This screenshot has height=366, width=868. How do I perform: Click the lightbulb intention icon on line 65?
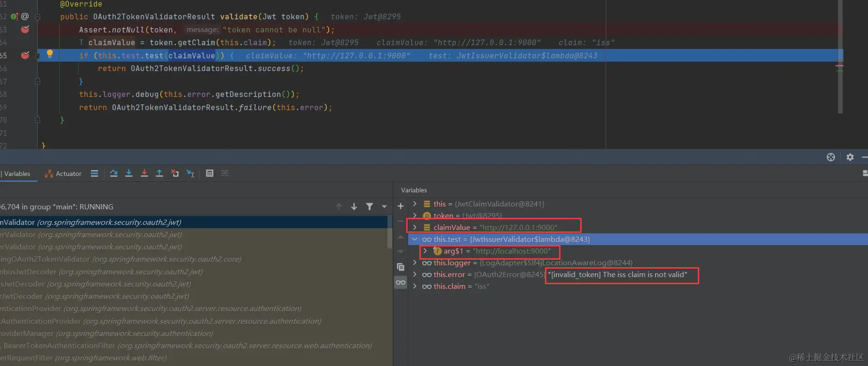50,54
